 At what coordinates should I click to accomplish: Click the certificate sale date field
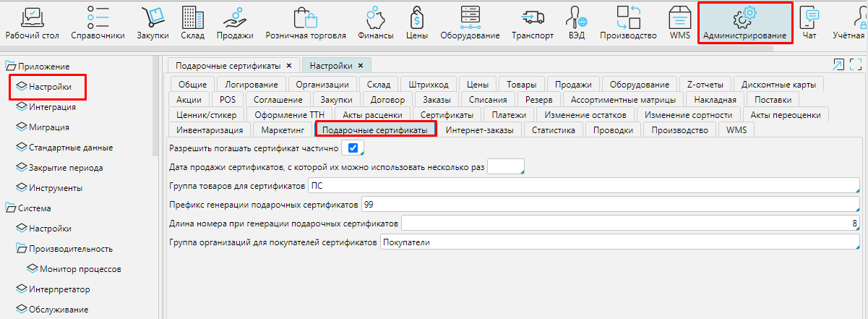point(506,167)
